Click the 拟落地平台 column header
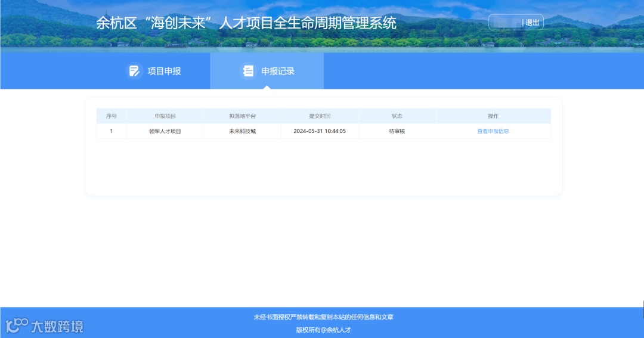The image size is (644, 338). pyautogui.click(x=242, y=116)
